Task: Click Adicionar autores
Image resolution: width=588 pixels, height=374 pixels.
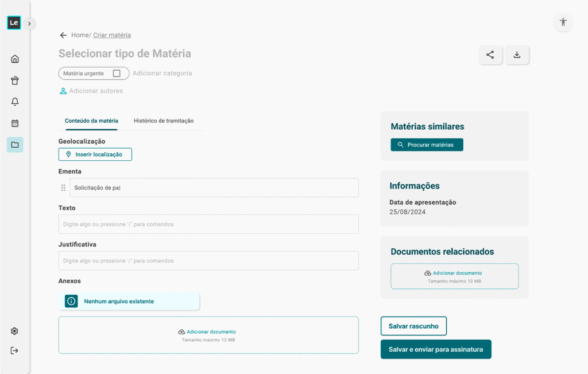Action: point(96,91)
